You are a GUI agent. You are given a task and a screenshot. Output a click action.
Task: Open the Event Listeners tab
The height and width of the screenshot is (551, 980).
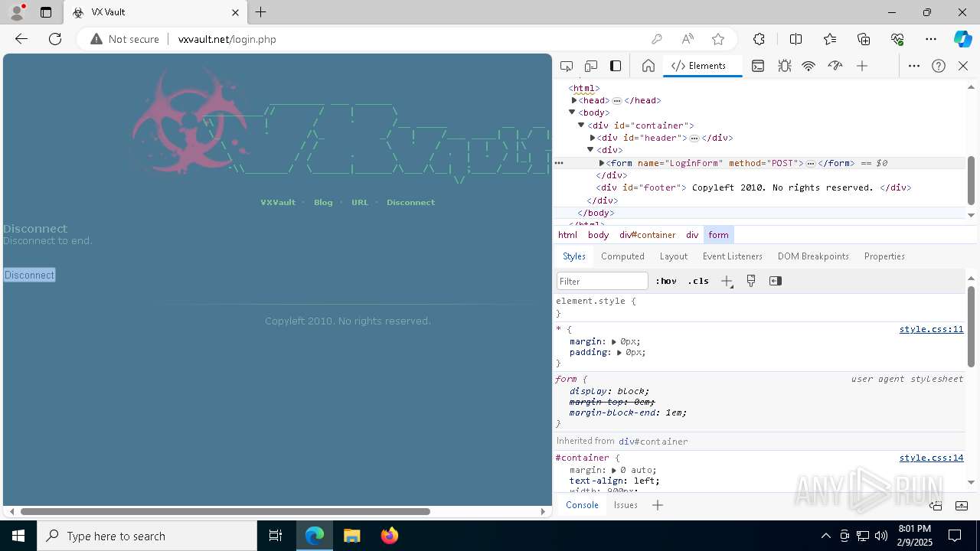(733, 256)
